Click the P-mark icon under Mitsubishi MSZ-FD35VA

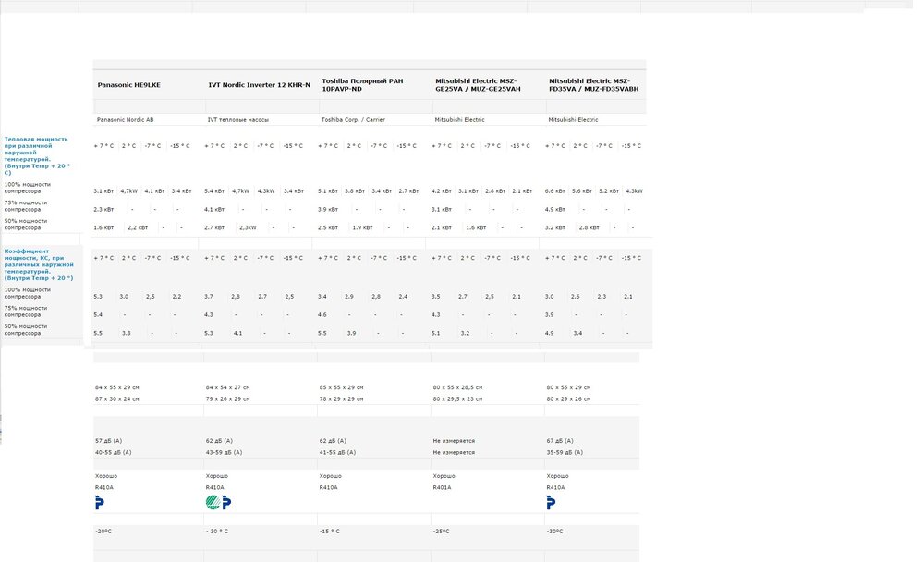click(x=552, y=503)
